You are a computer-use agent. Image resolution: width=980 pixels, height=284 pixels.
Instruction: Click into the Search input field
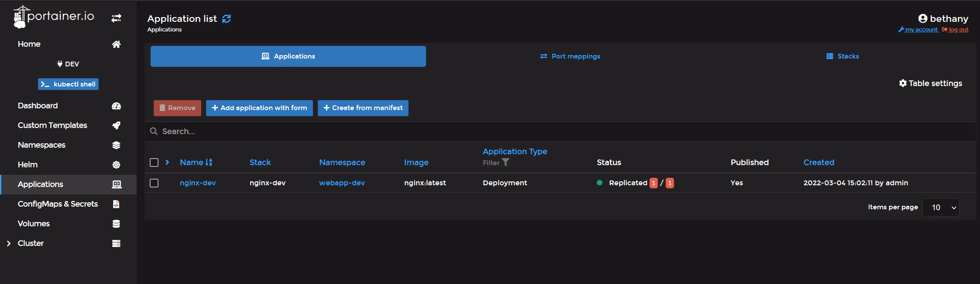(x=560, y=132)
